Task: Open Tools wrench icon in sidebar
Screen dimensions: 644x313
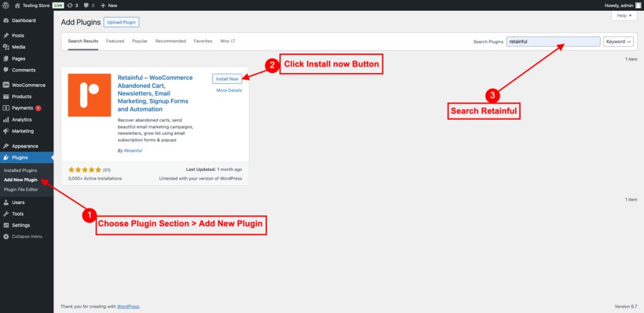Action: point(6,214)
